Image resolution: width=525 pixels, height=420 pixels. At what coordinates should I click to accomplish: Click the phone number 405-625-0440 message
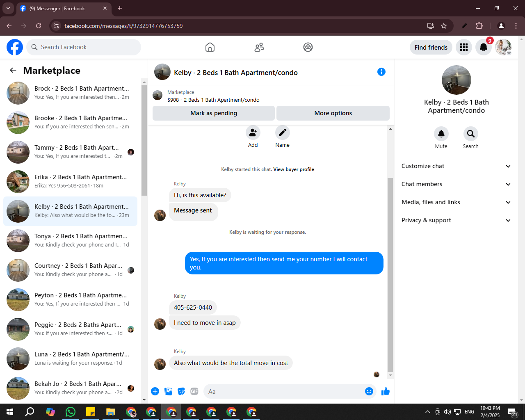[193, 308]
